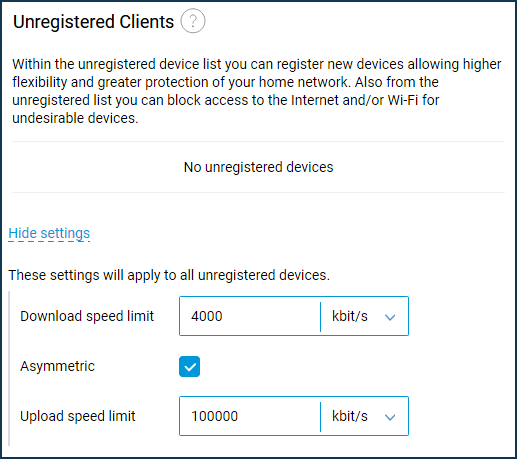This screenshot has height=459, width=517.
Task: Click chevron arrow in Upload speed unit selector
Action: (x=390, y=417)
